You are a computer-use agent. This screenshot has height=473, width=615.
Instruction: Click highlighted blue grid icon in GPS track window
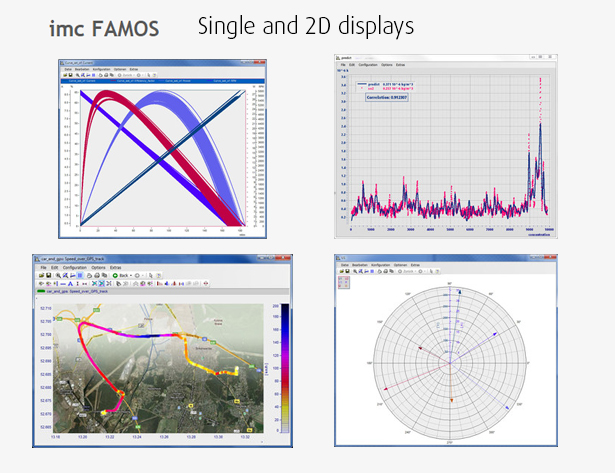[80, 275]
